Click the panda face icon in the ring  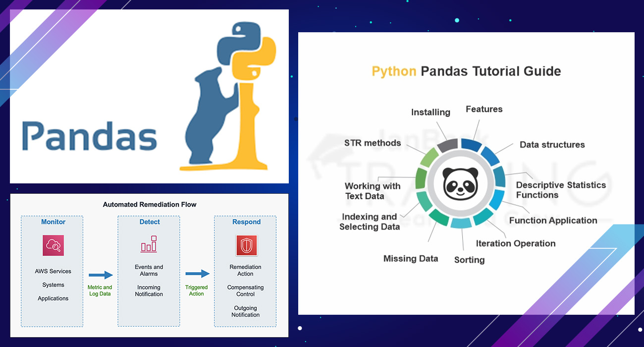460,183
